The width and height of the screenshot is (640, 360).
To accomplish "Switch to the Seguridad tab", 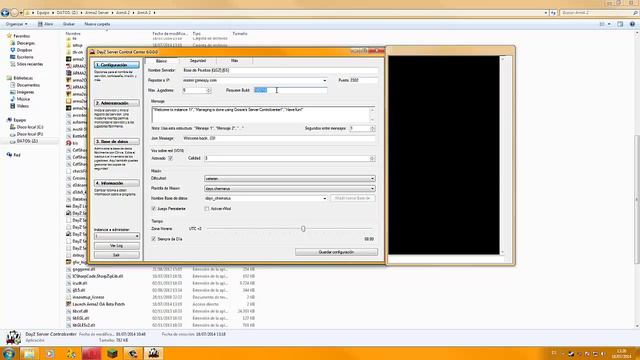I will [x=198, y=61].
